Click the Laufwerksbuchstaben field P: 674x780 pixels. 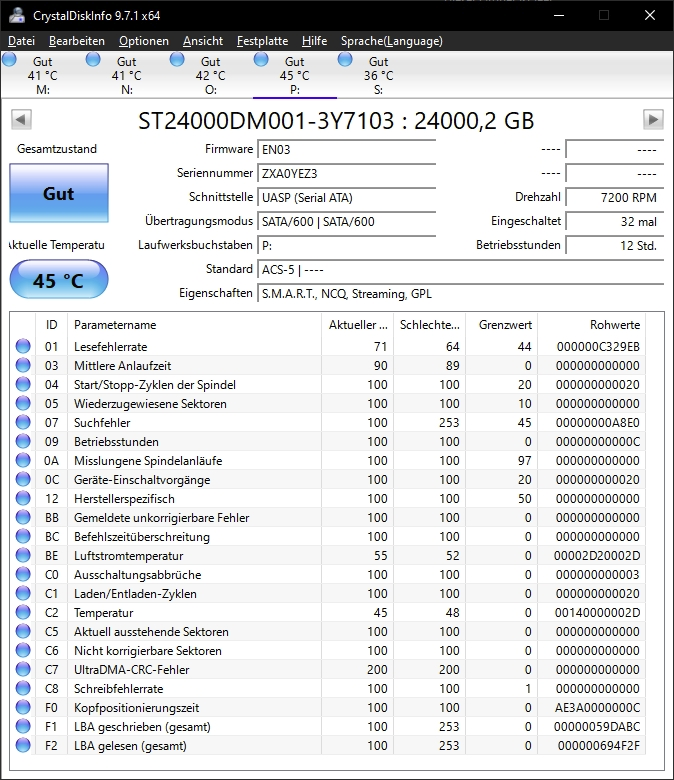click(347, 245)
